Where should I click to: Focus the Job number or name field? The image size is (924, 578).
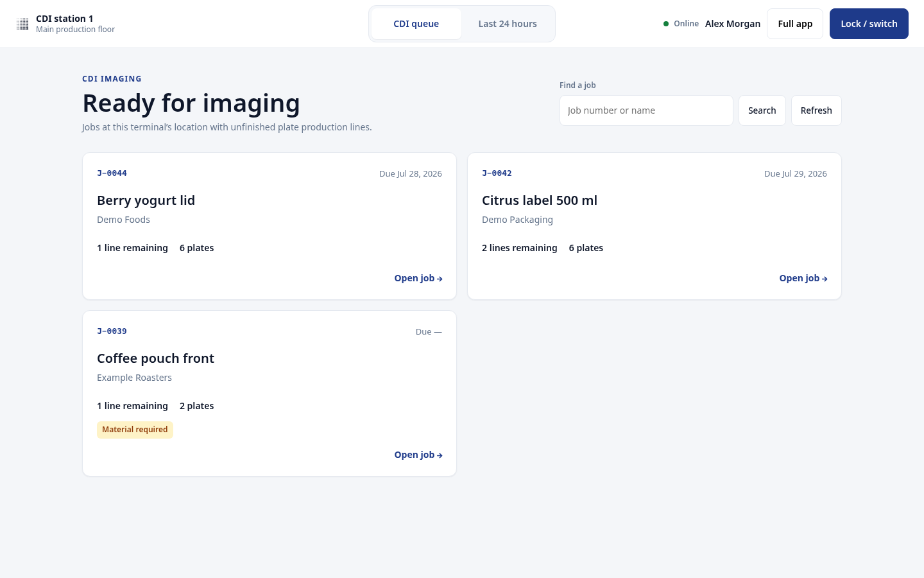[646, 110]
